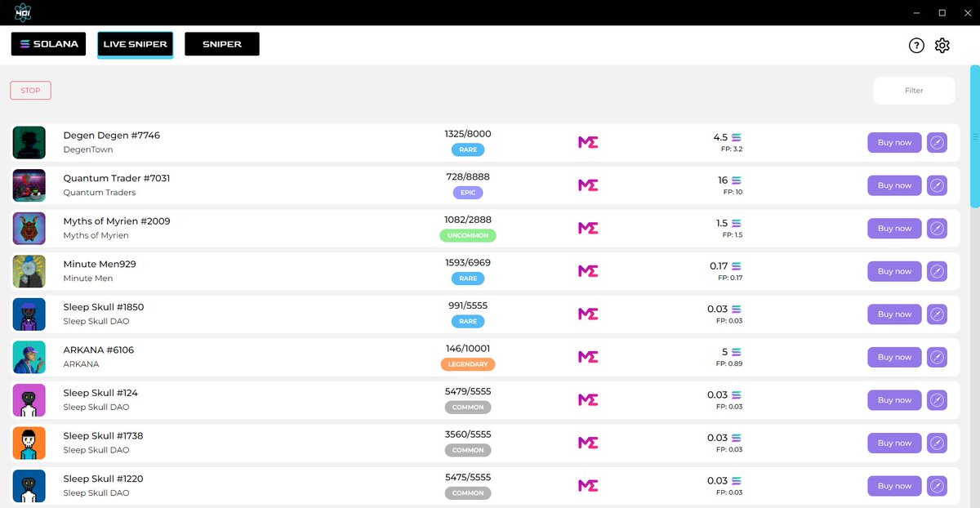
Task: Switch to the SNIPER tab
Action: click(x=222, y=44)
